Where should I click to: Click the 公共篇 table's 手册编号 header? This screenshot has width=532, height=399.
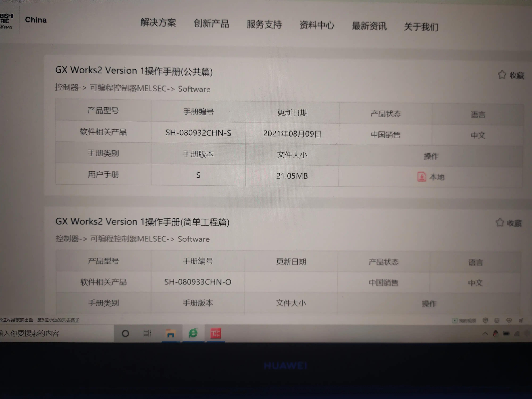(x=198, y=112)
